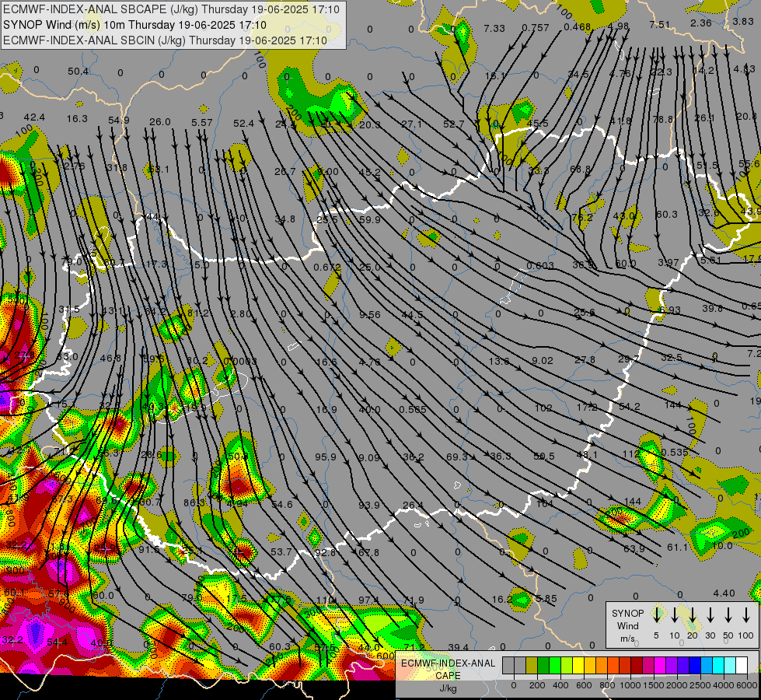761x700 pixels.
Task: Click the map value 102
Action: [543, 408]
